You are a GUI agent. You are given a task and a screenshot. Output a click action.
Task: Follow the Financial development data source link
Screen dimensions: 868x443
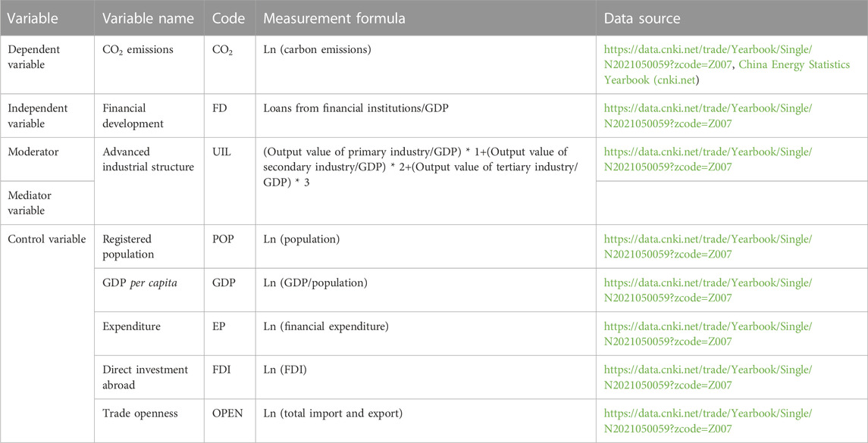(708, 116)
